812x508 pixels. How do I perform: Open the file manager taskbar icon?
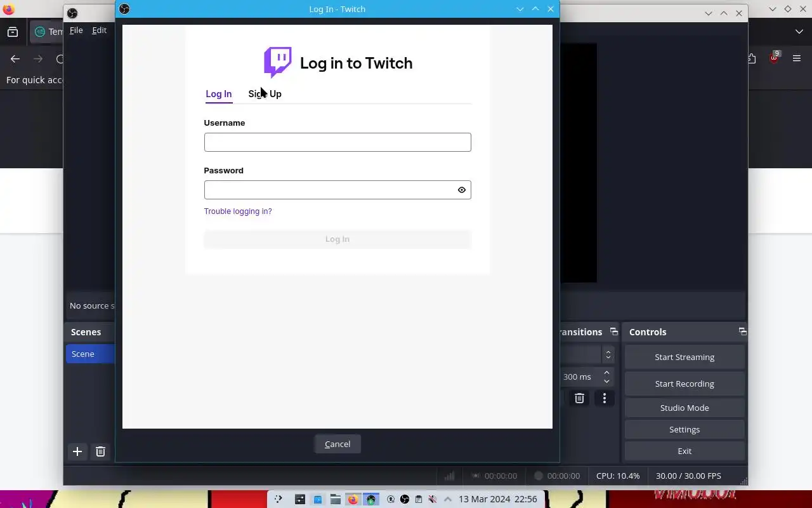[x=335, y=499]
